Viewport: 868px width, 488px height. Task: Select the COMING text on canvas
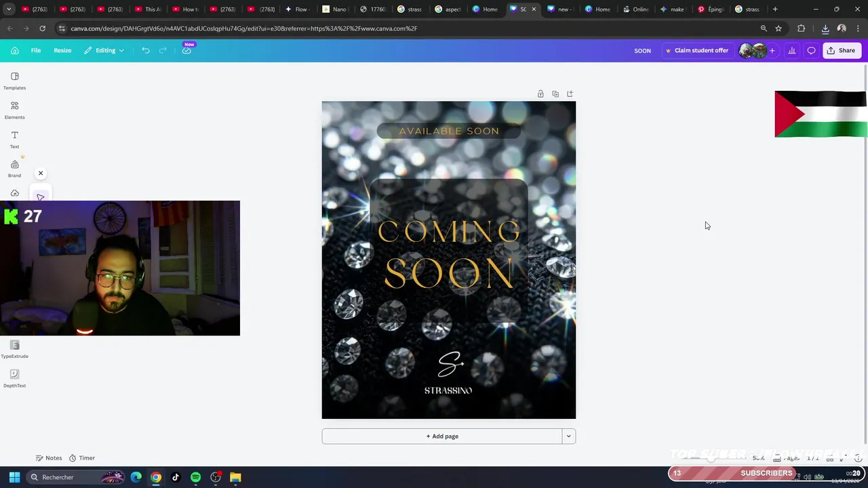tap(449, 232)
